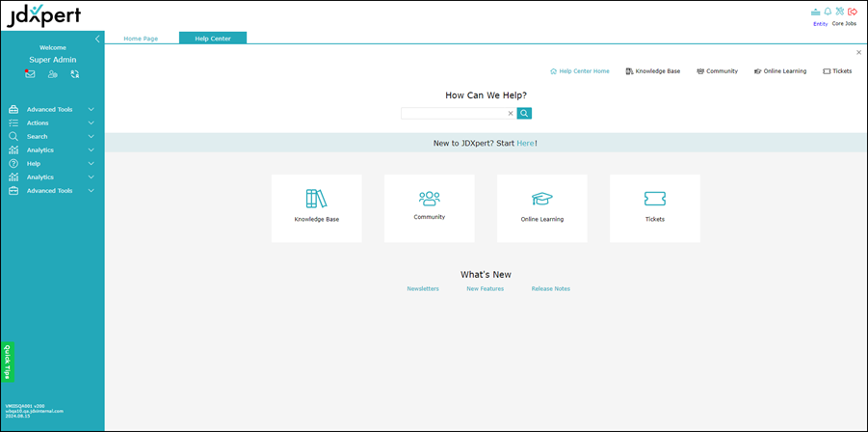868x432 pixels.
Task: Switch to the Home Page tab
Action: (141, 39)
